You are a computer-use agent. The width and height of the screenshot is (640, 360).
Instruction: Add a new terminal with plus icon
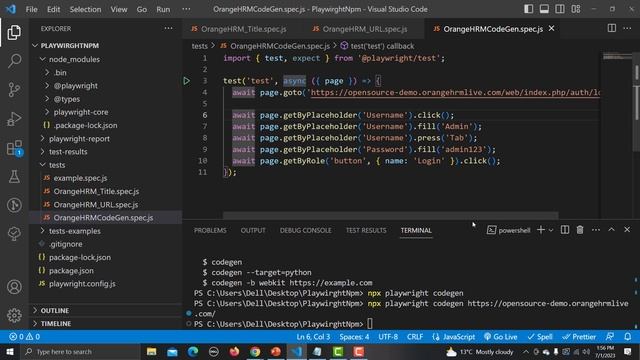coord(540,230)
